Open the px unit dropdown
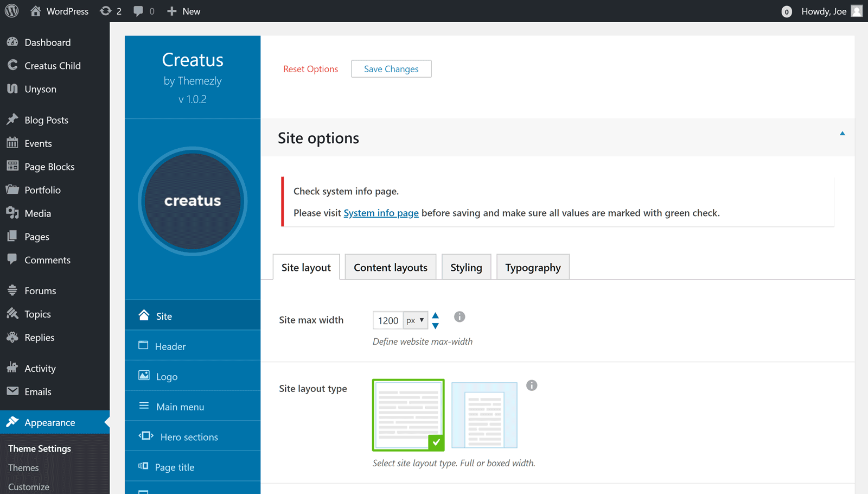Screen dimensions: 868x494 416,320
